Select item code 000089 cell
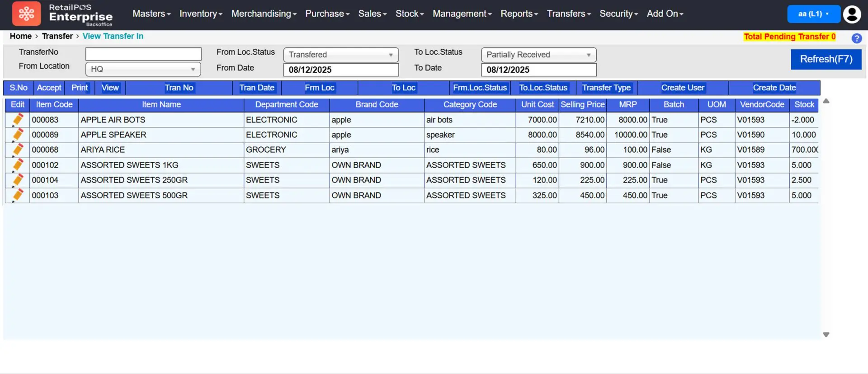 coord(54,135)
